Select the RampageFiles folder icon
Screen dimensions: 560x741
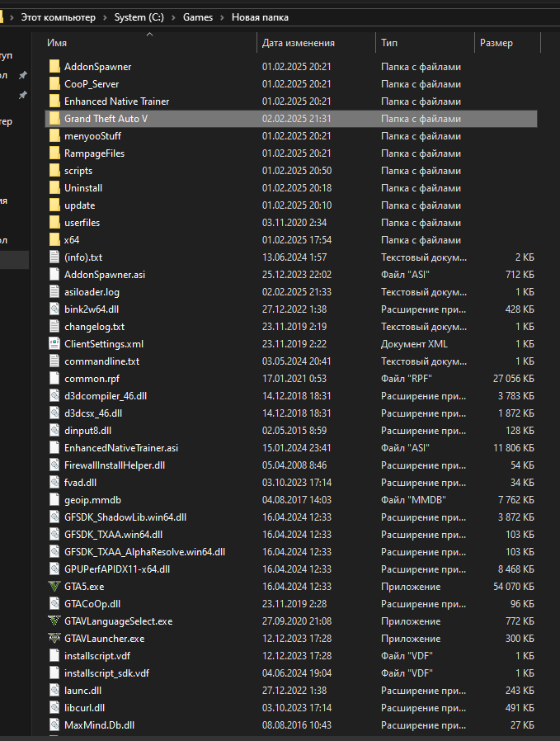point(54,153)
